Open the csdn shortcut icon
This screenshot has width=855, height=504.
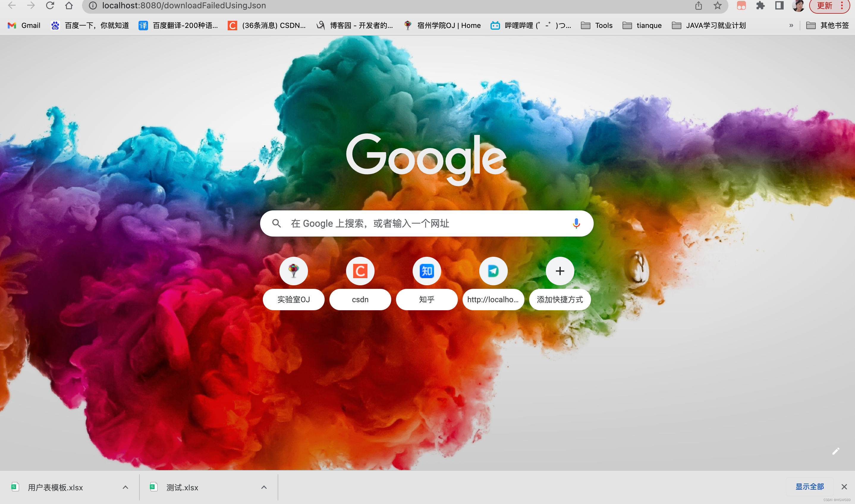[360, 271]
